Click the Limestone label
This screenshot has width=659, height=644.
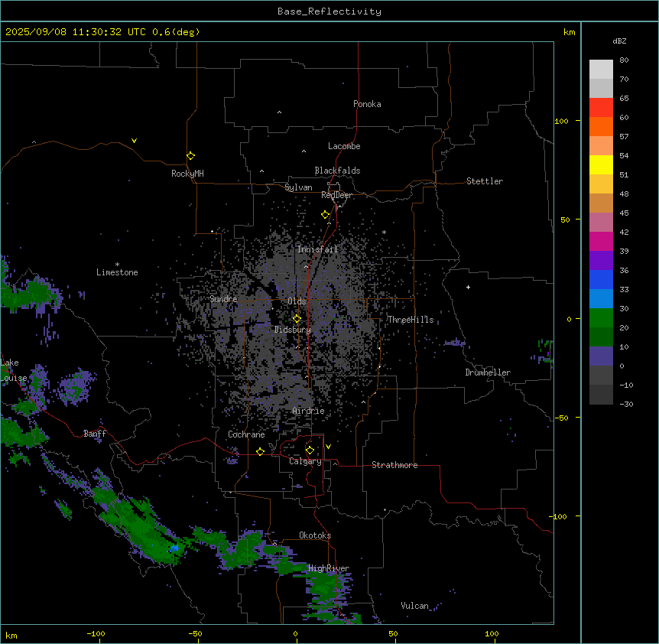[117, 272]
